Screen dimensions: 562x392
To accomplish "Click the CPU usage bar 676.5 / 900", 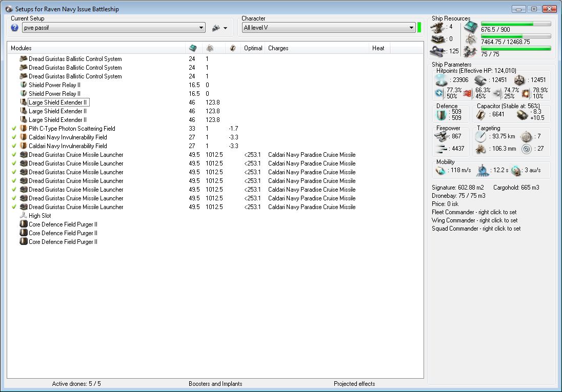I will point(516,24).
